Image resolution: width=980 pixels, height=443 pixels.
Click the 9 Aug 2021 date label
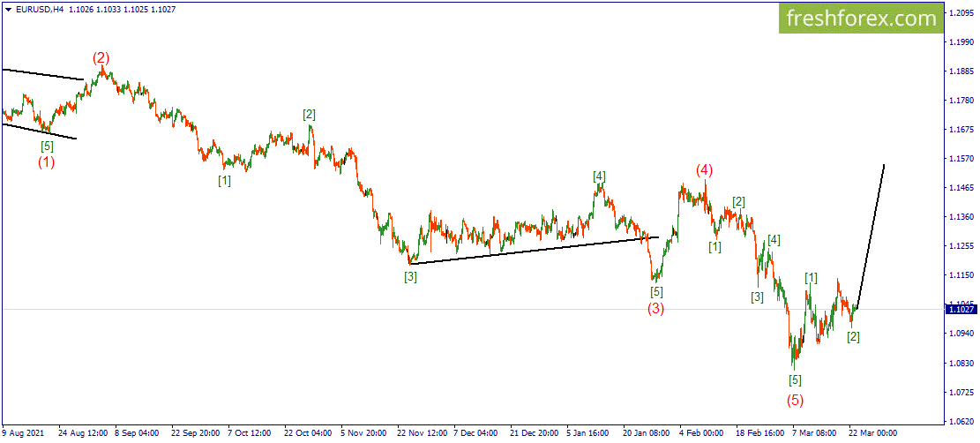(x=23, y=432)
